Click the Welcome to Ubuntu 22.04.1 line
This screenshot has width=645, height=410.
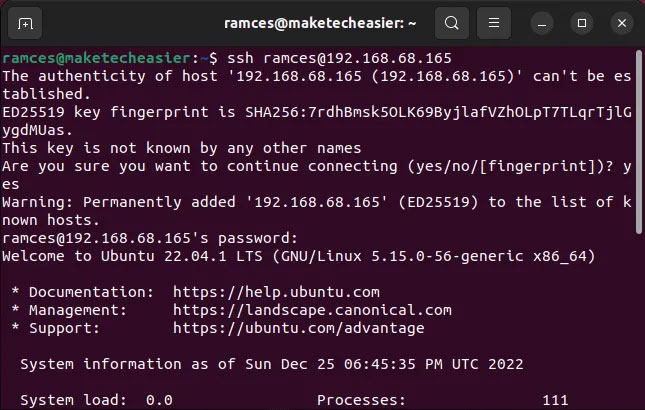pos(299,256)
